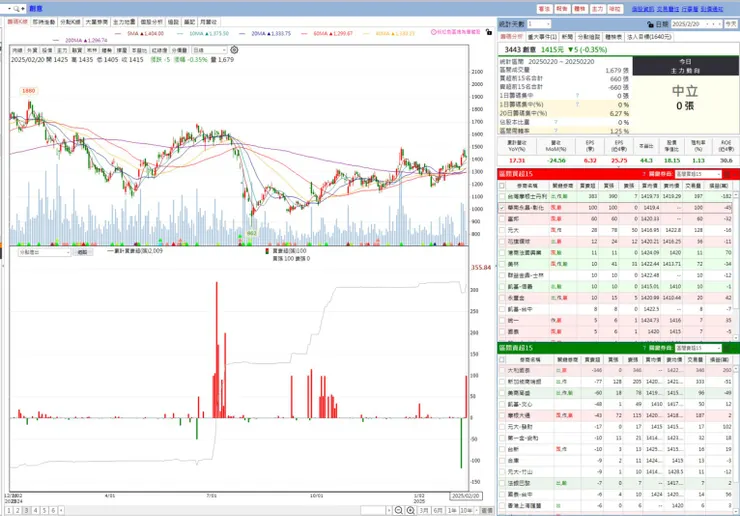Toggle the lock icon above the K-line chart
The width and height of the screenshot is (740, 516).
[x=488, y=32]
